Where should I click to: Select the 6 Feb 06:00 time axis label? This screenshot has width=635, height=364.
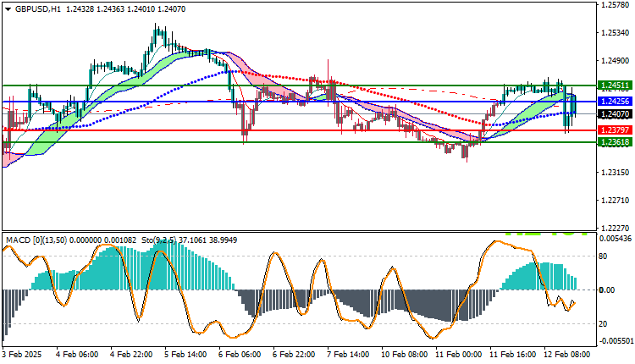click(240, 355)
